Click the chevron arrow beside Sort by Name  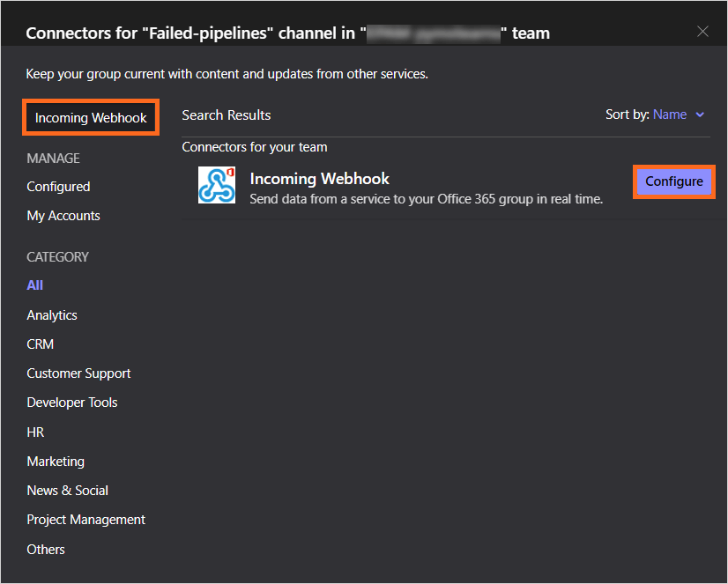[701, 115]
